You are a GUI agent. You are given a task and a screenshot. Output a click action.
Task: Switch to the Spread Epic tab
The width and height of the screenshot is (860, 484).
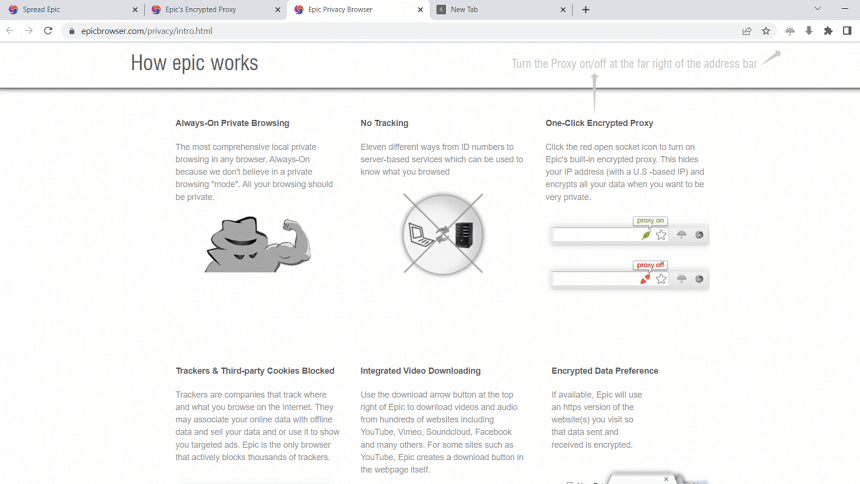tap(60, 10)
